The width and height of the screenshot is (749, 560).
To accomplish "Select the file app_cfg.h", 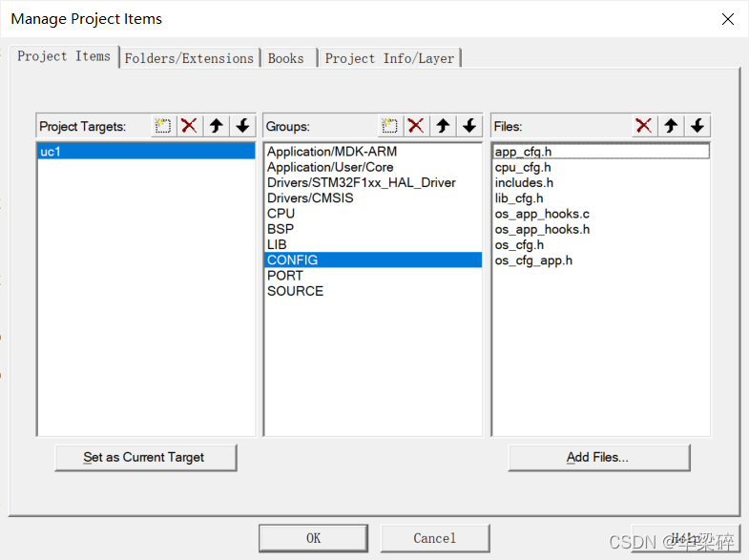I will (x=601, y=152).
